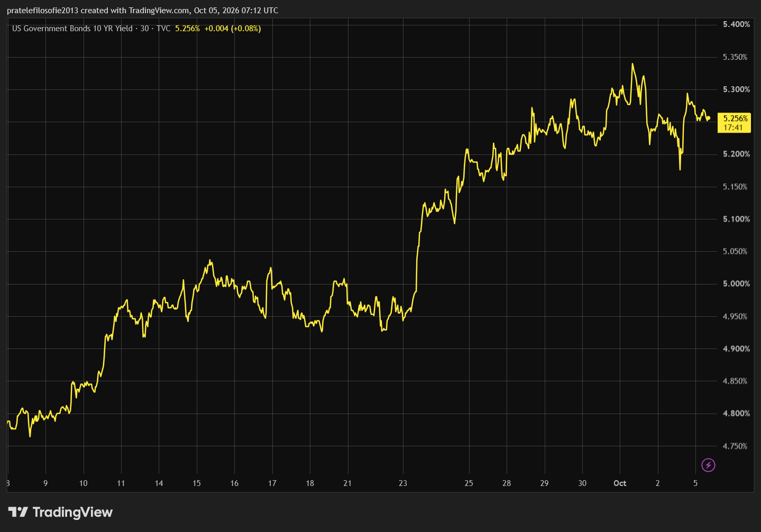Click the +0.004 (+0.08%) change value

(233, 29)
